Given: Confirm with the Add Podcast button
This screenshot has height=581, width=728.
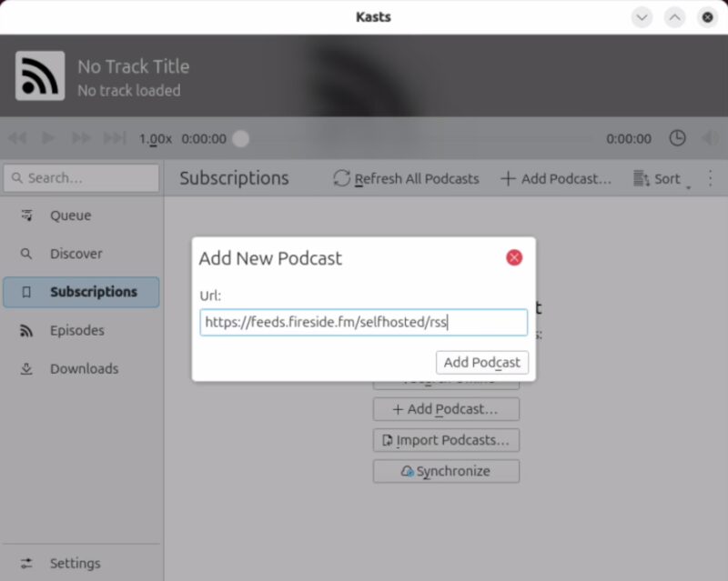Looking at the screenshot, I should point(482,362).
